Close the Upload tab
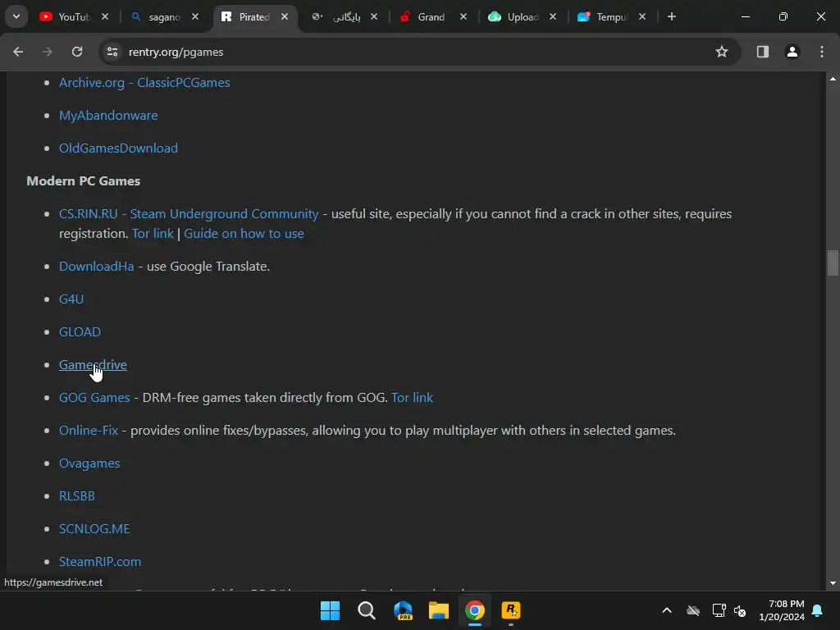Image resolution: width=840 pixels, height=630 pixels. pyautogui.click(x=553, y=16)
